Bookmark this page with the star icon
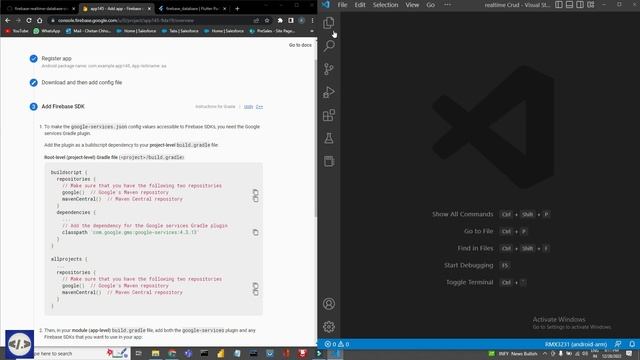This screenshot has width=640, height=360. coord(267,20)
